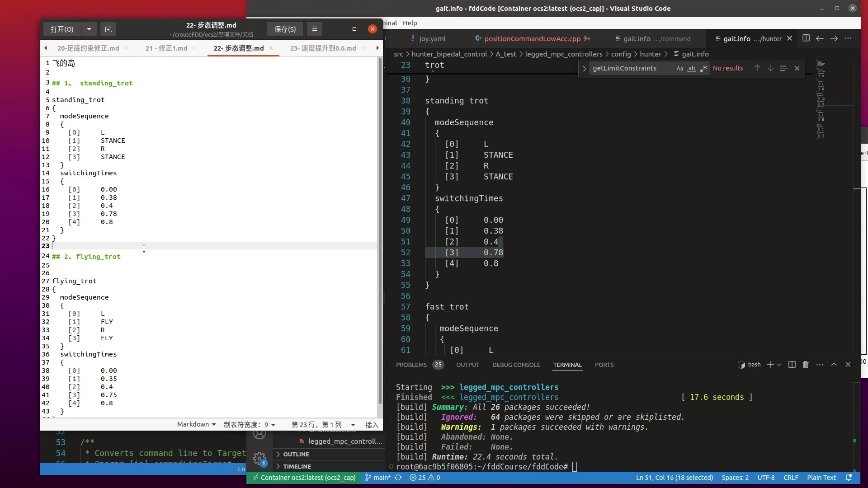The width and height of the screenshot is (868, 488).
Task: Switch to the PROBLEMS panel tab
Action: point(411,365)
